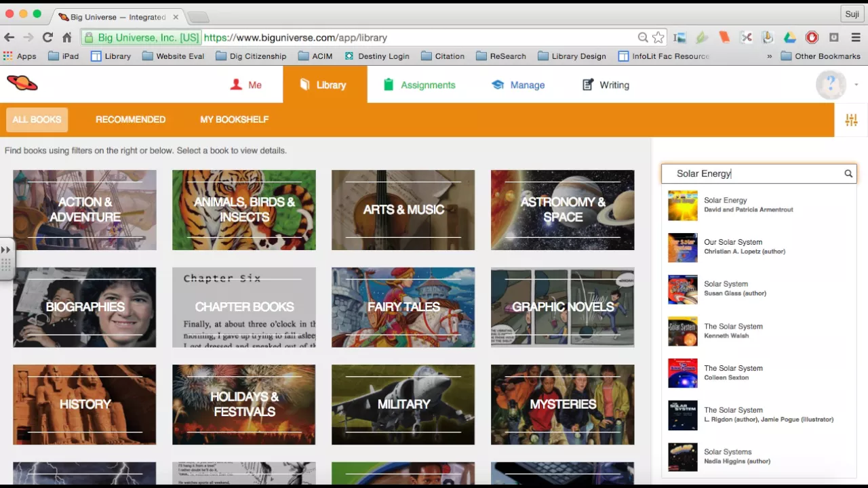Viewport: 868px width, 488px height.
Task: Show Recommended books
Action: [x=130, y=120]
